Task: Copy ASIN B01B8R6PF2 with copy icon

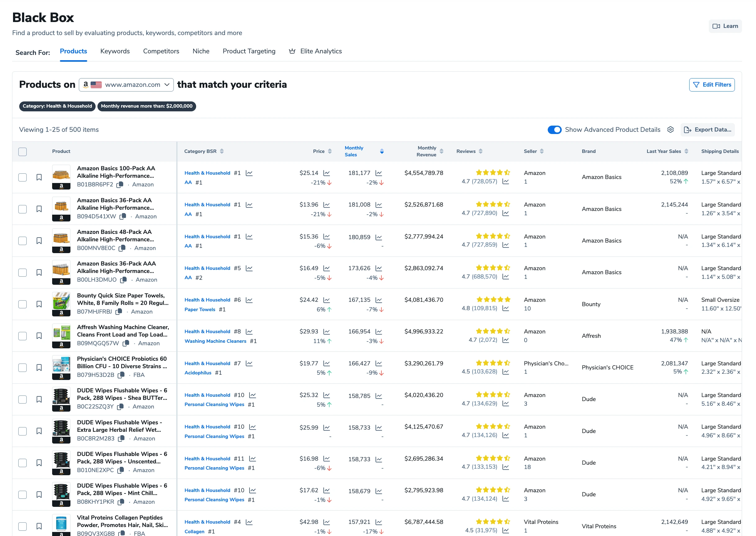Action: tap(120, 185)
